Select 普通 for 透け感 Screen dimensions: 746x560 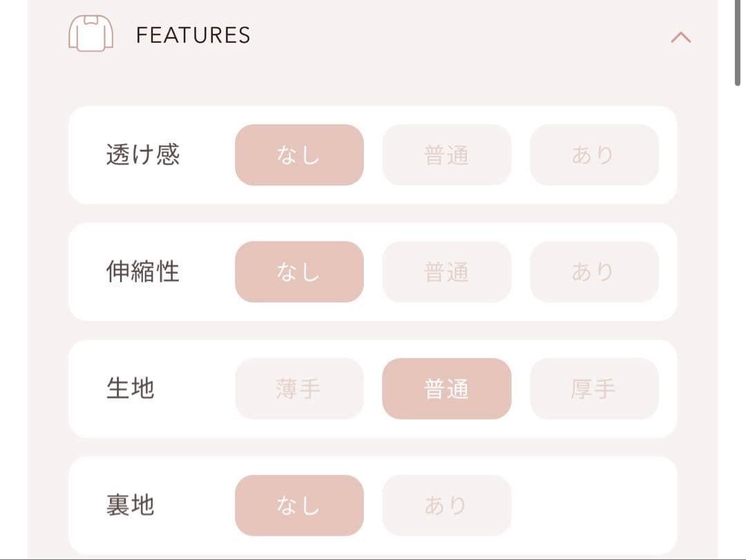tap(446, 155)
